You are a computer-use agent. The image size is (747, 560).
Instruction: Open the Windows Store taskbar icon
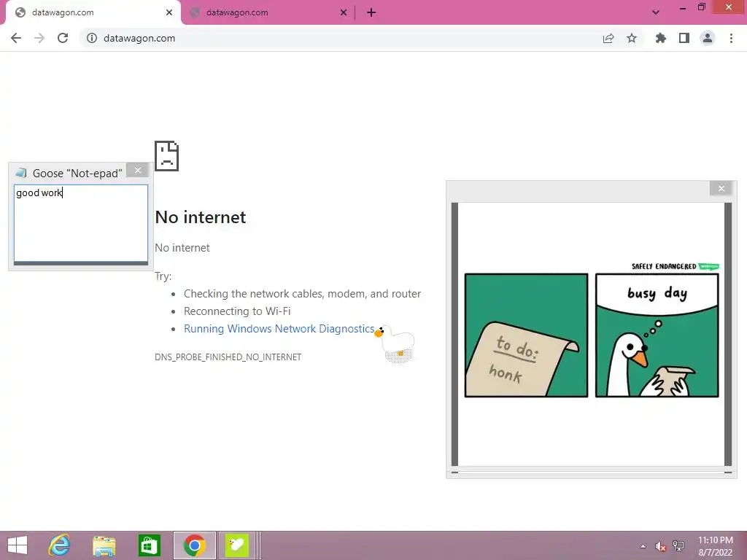149,545
